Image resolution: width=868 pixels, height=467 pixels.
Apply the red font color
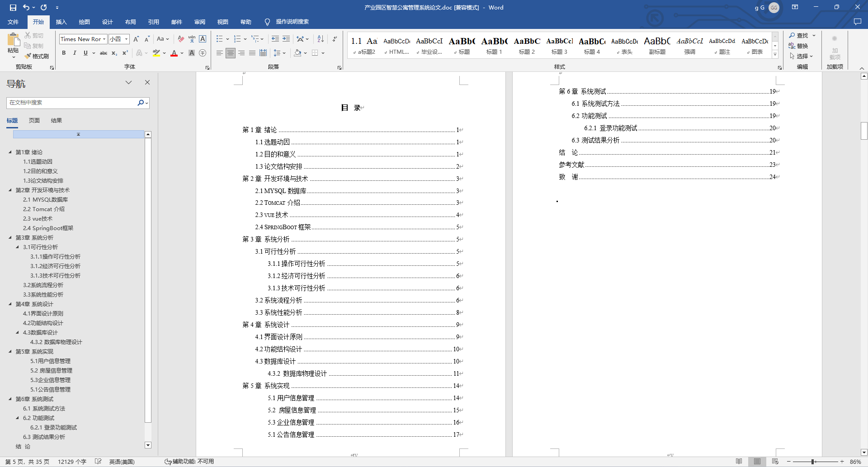point(174,53)
